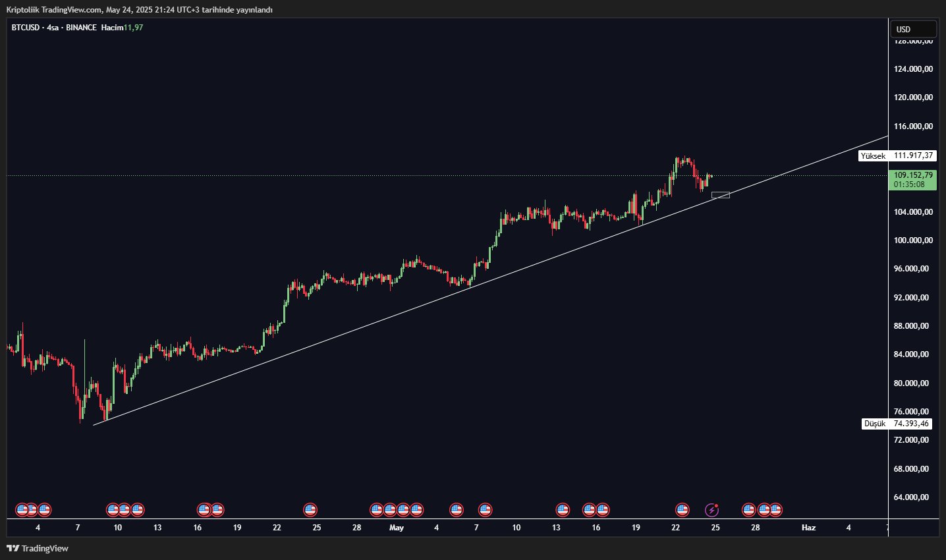The height and width of the screenshot is (560, 946).
Task: Click the Düşük 74.393,46 price label
Action: coord(897,424)
